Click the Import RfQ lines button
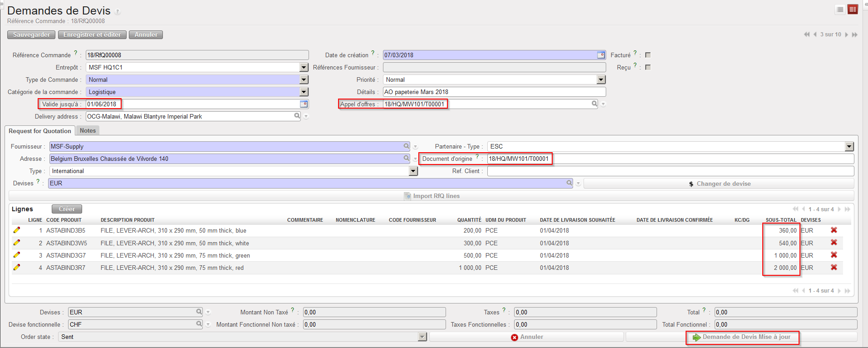The image size is (868, 348). coord(432,196)
